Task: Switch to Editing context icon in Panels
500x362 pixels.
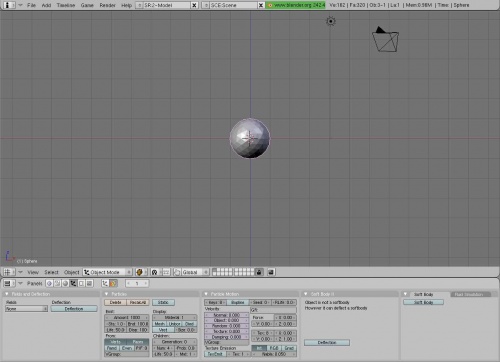Action: coord(81,283)
